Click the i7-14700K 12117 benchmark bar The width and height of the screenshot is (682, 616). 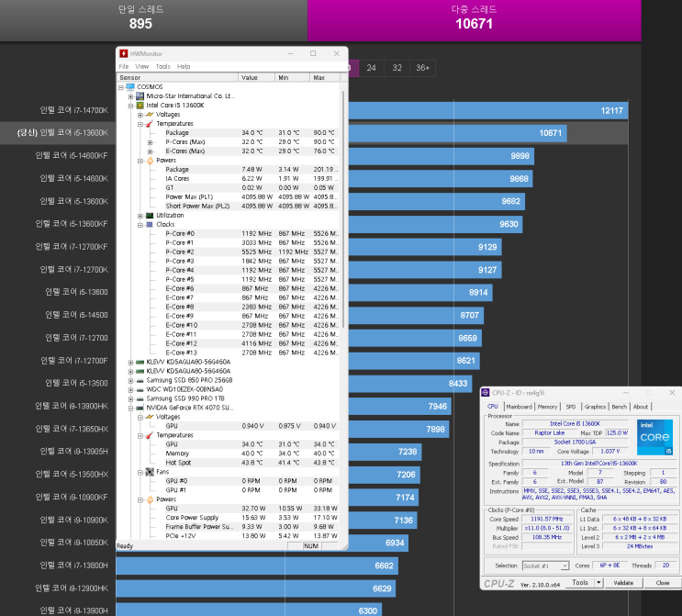[x=488, y=110]
